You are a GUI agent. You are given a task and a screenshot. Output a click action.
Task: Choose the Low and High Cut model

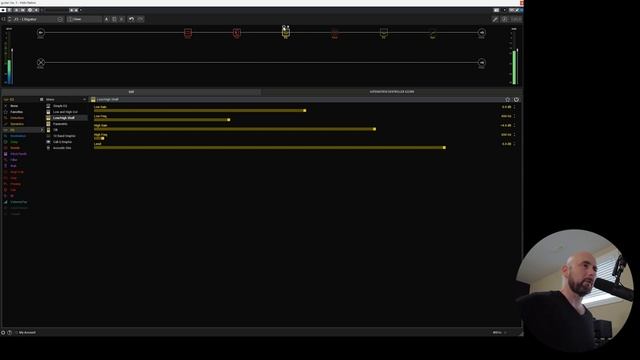pyautogui.click(x=65, y=112)
